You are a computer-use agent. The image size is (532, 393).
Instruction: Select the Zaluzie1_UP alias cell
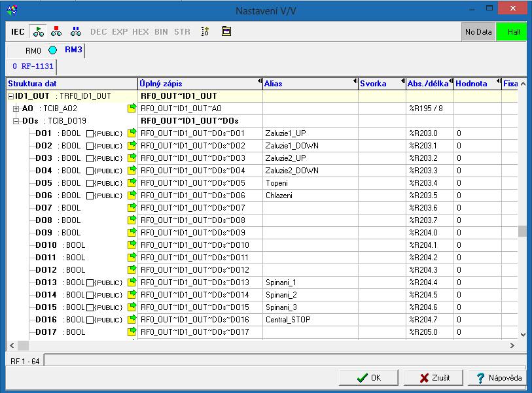tap(310, 133)
